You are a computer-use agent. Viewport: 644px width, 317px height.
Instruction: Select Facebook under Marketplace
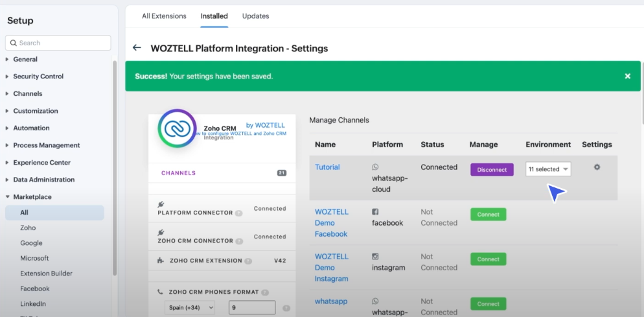(35, 288)
